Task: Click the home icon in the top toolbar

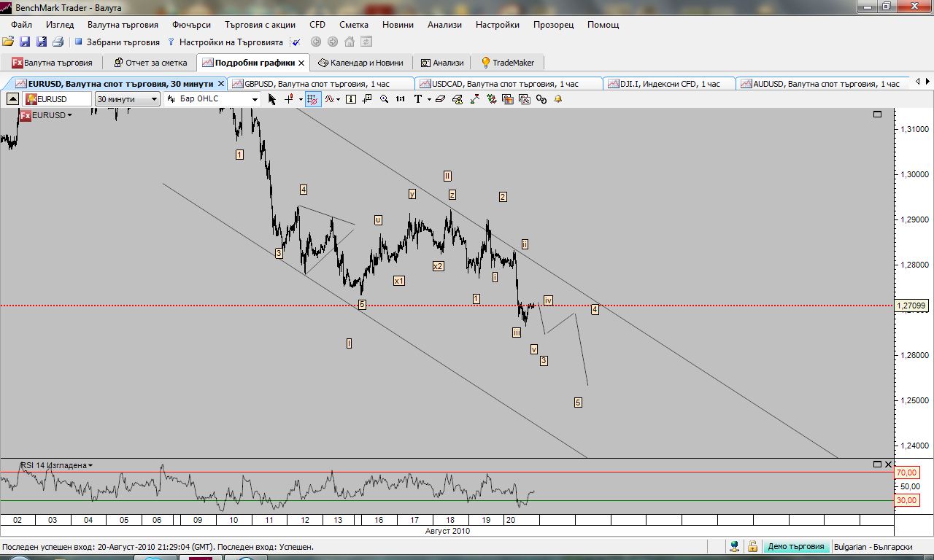Action: (x=350, y=42)
